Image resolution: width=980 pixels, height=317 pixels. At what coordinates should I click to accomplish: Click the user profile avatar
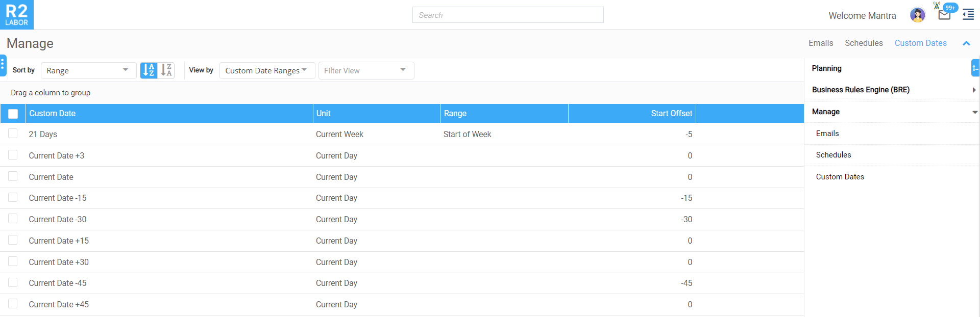(x=917, y=15)
